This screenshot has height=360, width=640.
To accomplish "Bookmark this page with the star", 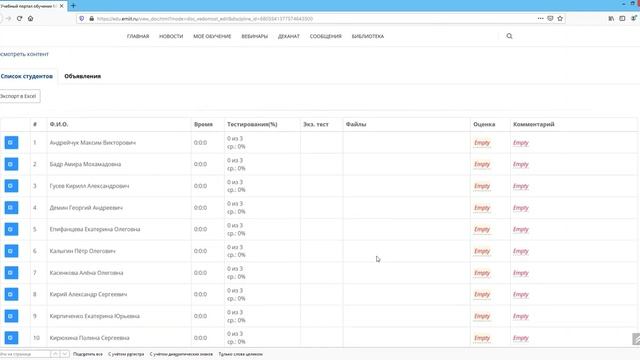I will pos(560,18).
